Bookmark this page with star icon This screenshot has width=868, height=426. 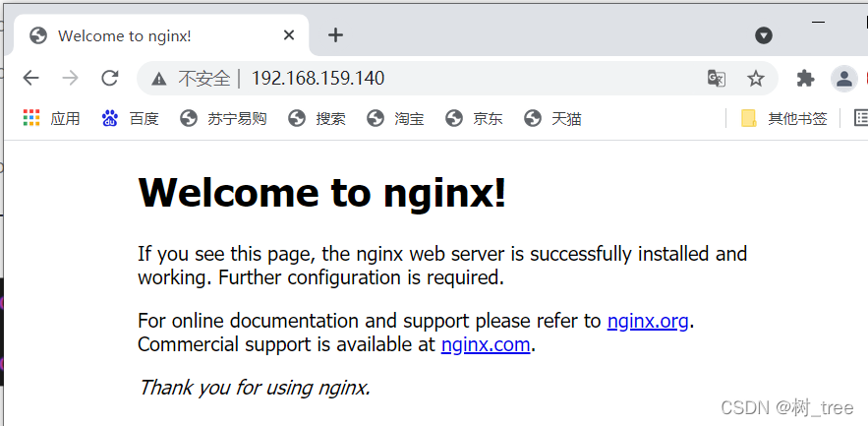pos(756,78)
